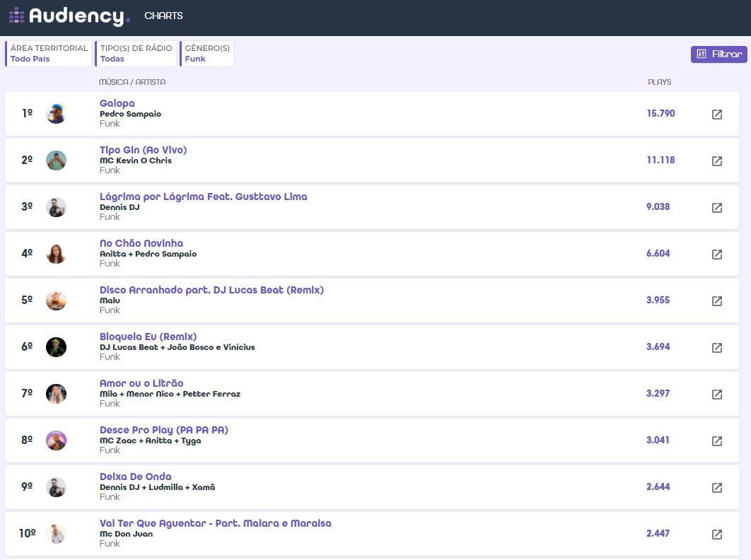The image size is (751, 560).
Task: Click artist name MC Kevin O Chris
Action: pos(136,161)
